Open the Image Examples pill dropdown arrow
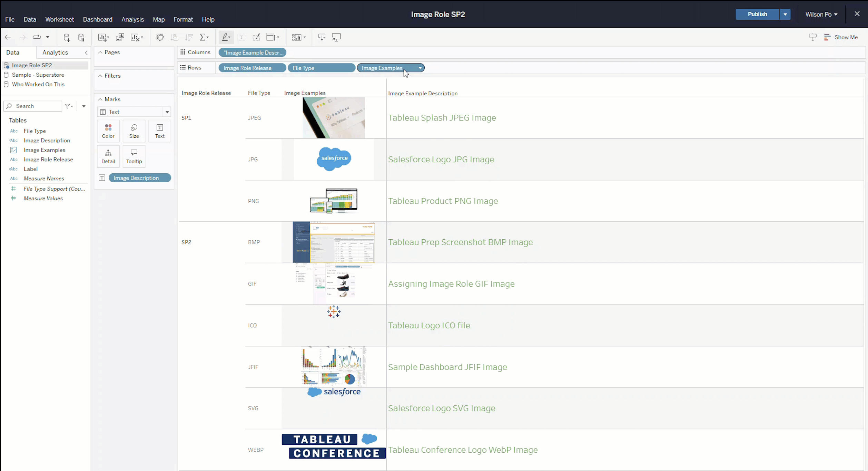Viewport: 868px width, 471px height. tap(420, 68)
